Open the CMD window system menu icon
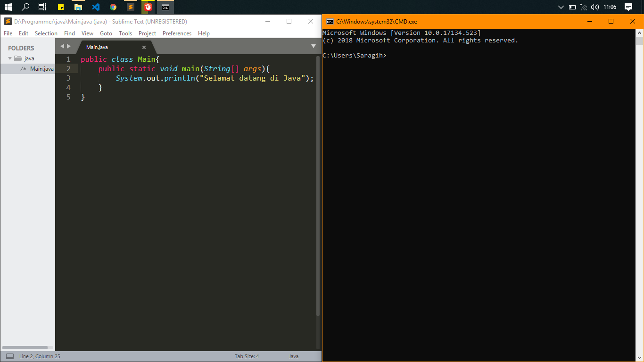Screen dimensions: 644x362 tap(330, 21)
